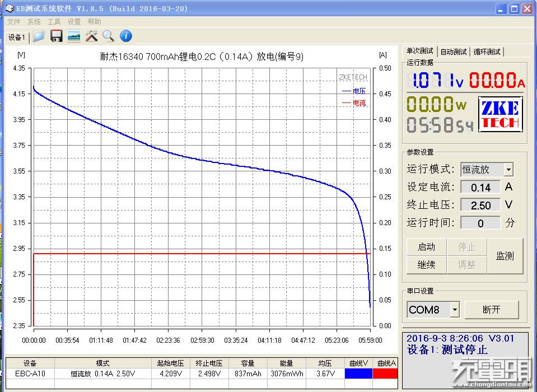Minimize the EB测试系统软件 window
This screenshot has width=537, height=392.
[501, 8]
